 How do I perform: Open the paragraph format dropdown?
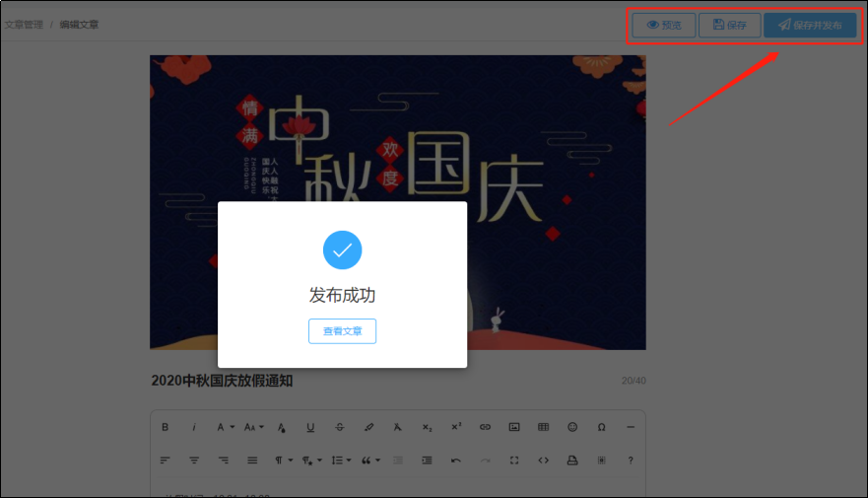tap(284, 461)
